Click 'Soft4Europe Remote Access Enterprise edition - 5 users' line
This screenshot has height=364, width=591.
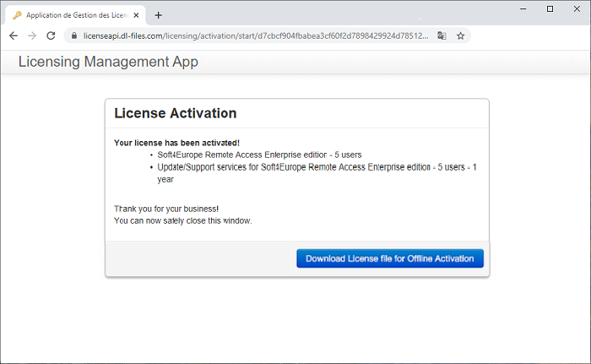click(259, 155)
